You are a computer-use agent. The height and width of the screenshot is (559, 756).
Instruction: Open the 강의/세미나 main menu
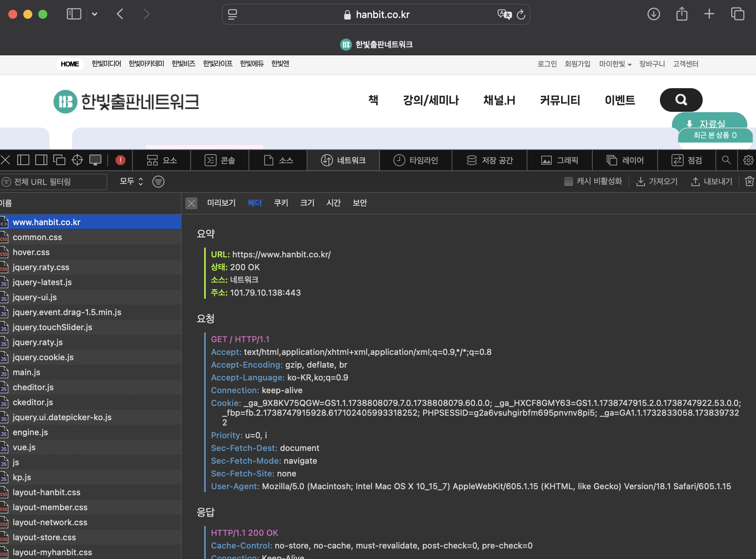pos(431,100)
